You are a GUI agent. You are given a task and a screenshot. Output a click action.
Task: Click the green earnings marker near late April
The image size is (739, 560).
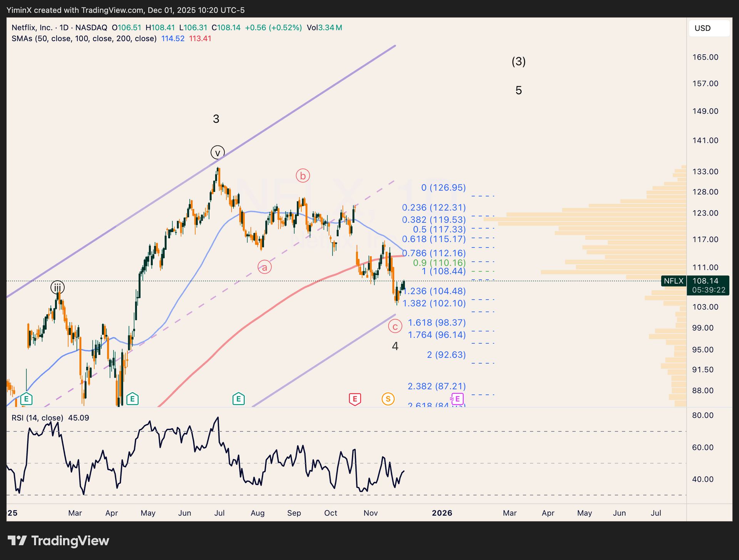click(132, 399)
